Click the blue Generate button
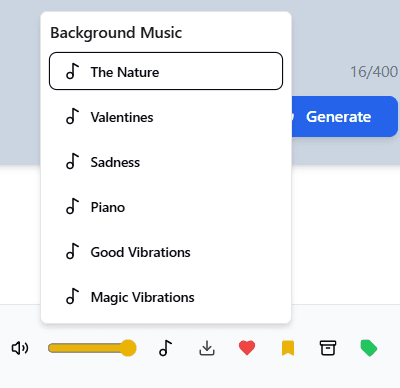Viewport: 400px width, 388px height. tap(345, 117)
